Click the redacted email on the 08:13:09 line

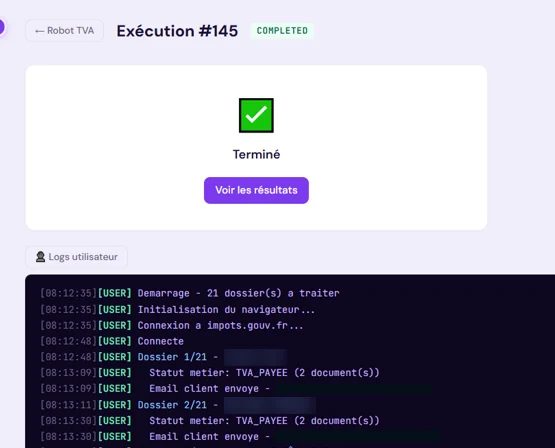coord(354,389)
